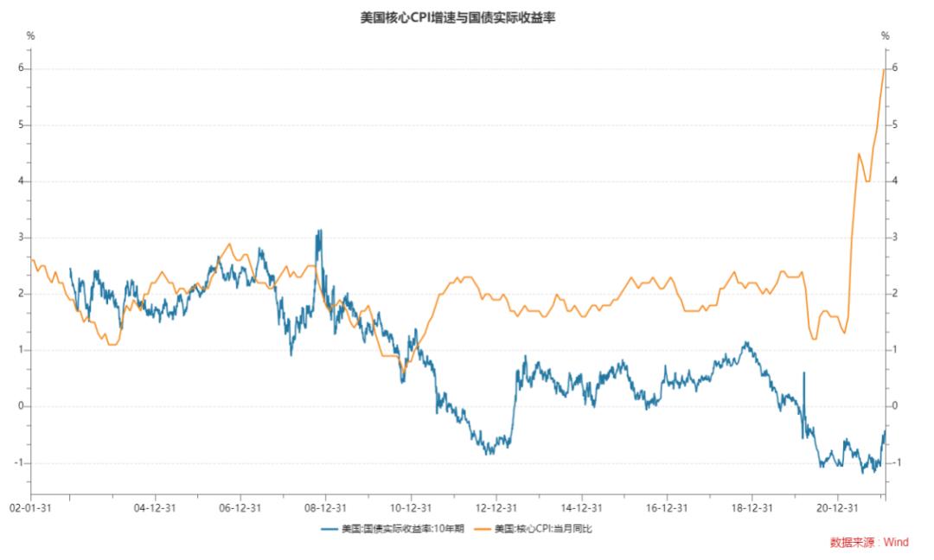Click the left axis % unit label

(30, 36)
